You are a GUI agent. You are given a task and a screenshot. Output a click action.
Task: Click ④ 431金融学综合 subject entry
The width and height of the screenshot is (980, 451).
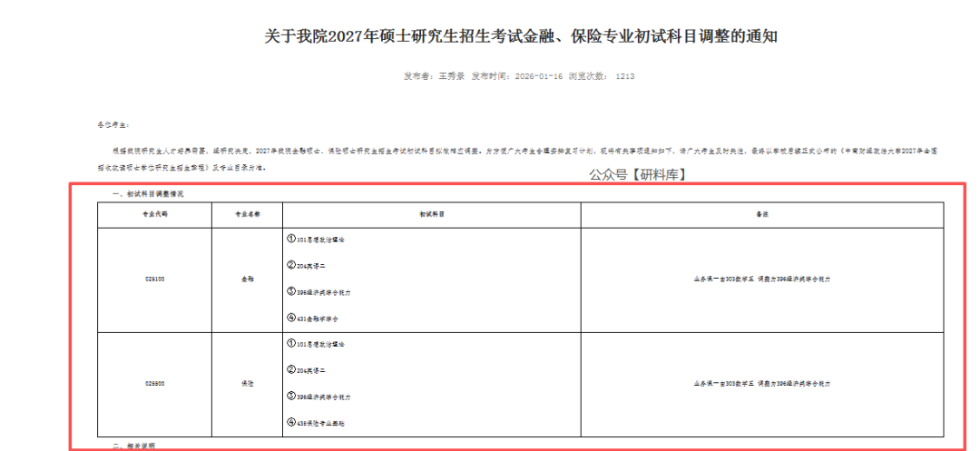pos(318,319)
